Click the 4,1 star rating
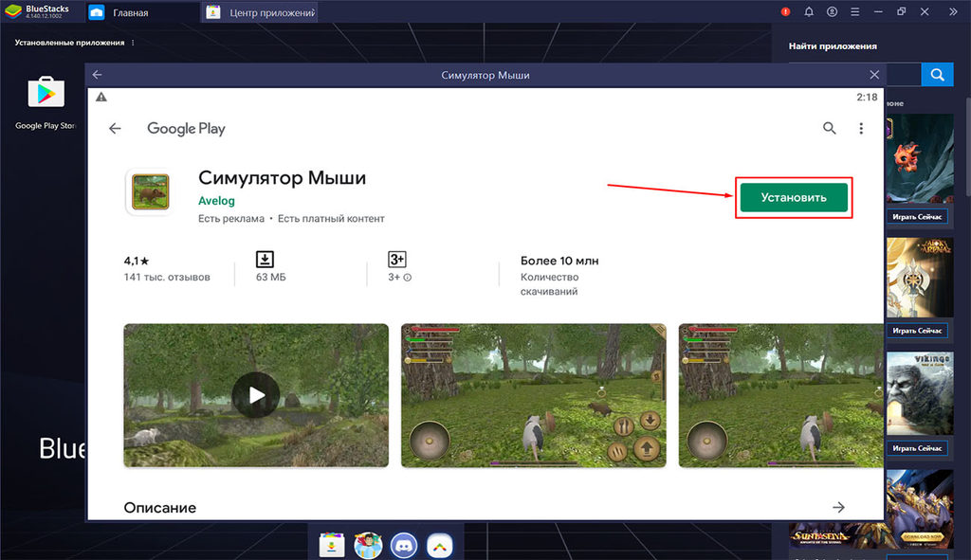 coord(137,261)
